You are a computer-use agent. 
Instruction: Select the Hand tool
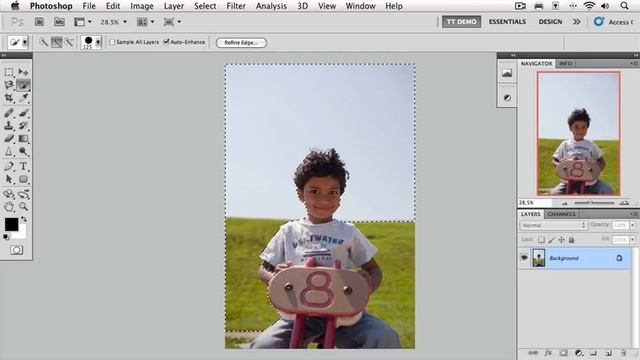pyautogui.click(x=9, y=207)
